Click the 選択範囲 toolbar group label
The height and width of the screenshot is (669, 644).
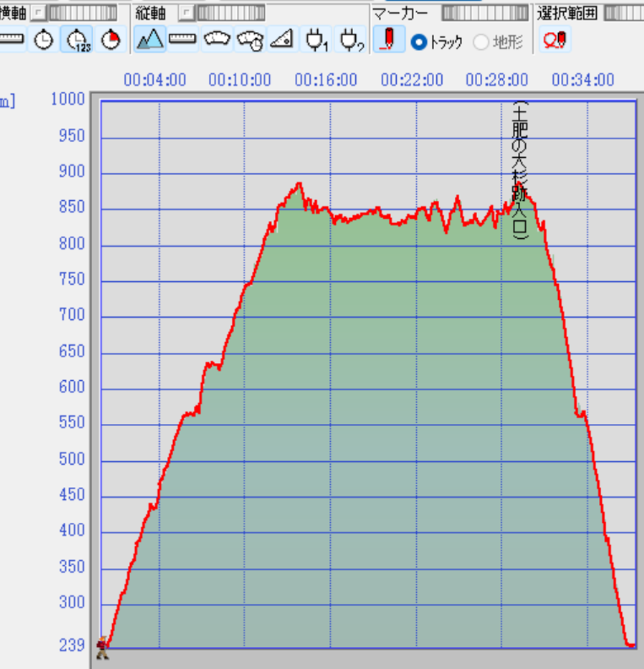tap(567, 13)
